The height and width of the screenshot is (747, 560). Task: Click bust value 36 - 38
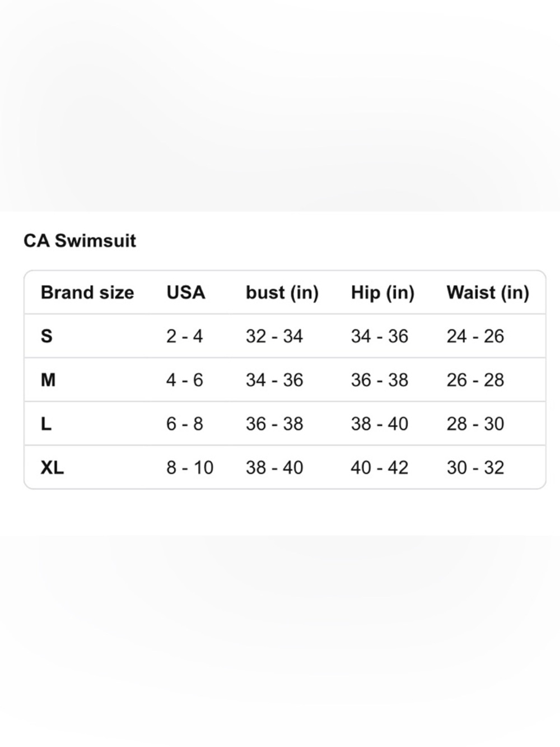click(x=274, y=424)
